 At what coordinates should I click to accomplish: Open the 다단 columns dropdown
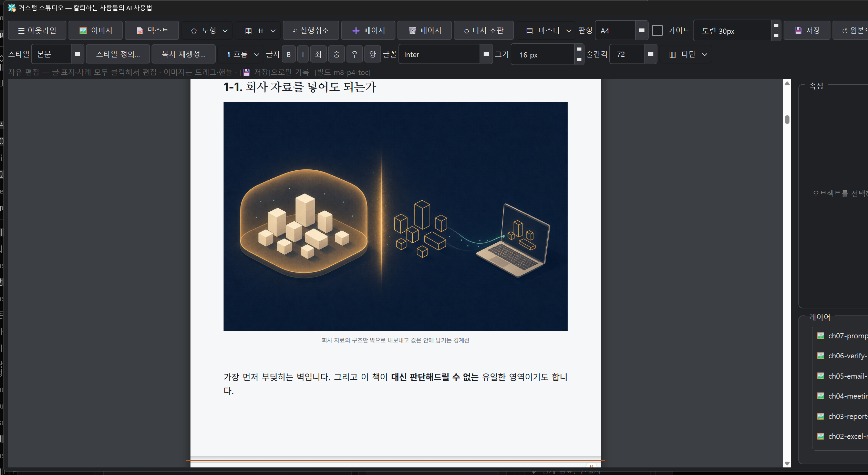(x=686, y=54)
